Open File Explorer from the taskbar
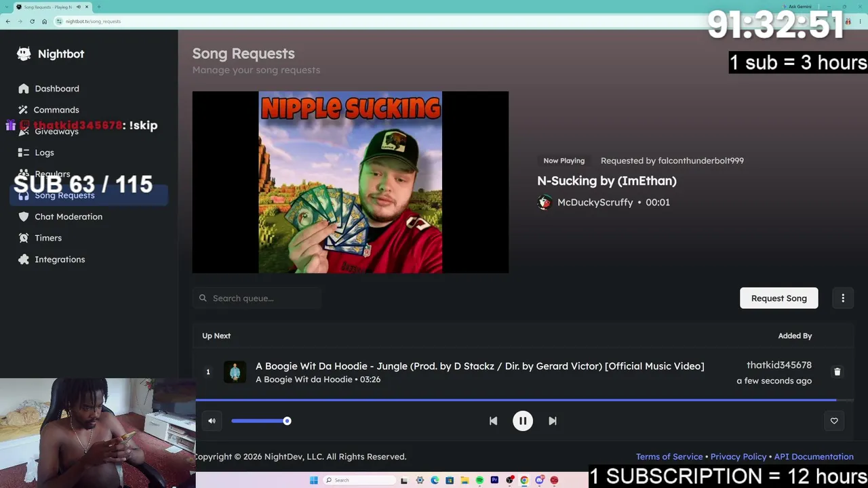This screenshot has width=868, height=488. click(465, 480)
